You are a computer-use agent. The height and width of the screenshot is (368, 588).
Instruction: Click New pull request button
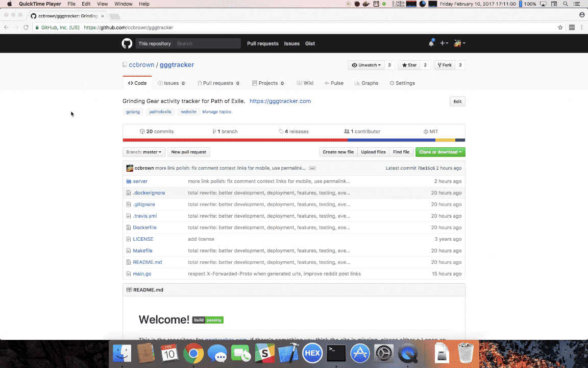[x=189, y=152]
